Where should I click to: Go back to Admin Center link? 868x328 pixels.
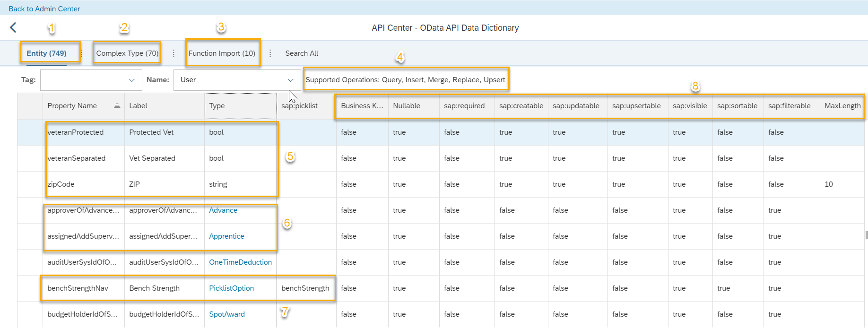tap(44, 9)
